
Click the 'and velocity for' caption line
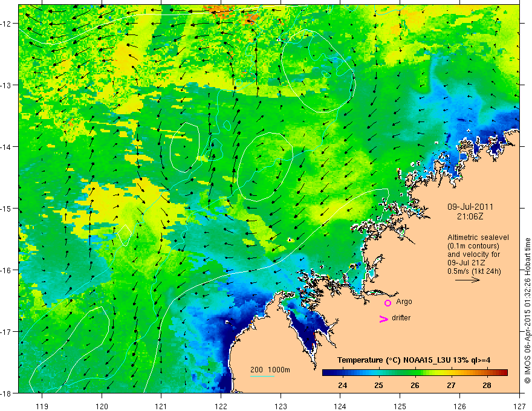(473, 254)
